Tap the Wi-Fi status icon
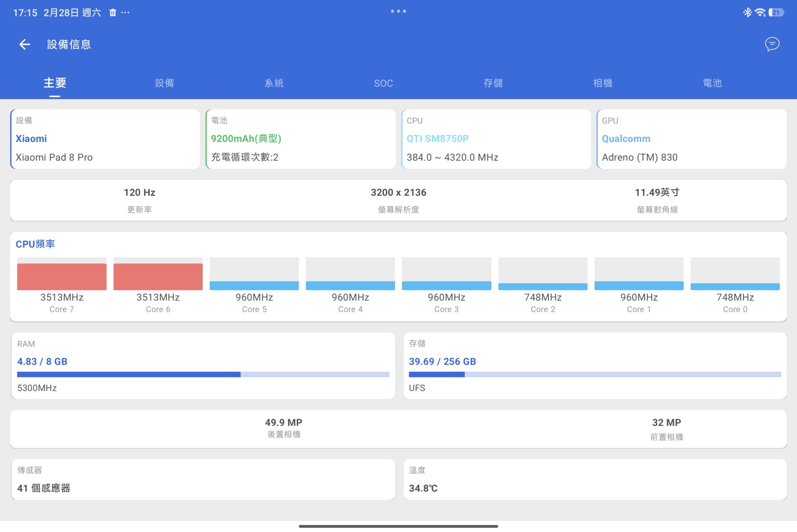The height and width of the screenshot is (532, 797). tap(760, 12)
